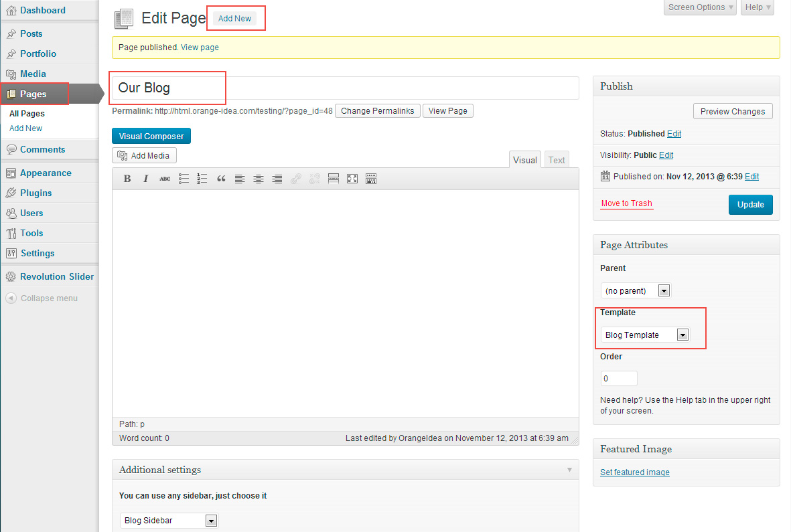Click the Publish box header
The height and width of the screenshot is (532, 791).
pyautogui.click(x=687, y=86)
